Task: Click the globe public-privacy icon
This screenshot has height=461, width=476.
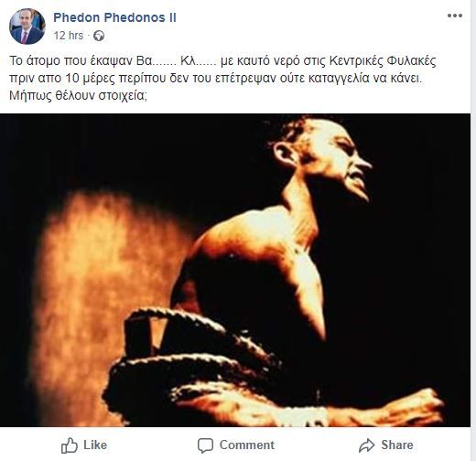Action: 99,36
